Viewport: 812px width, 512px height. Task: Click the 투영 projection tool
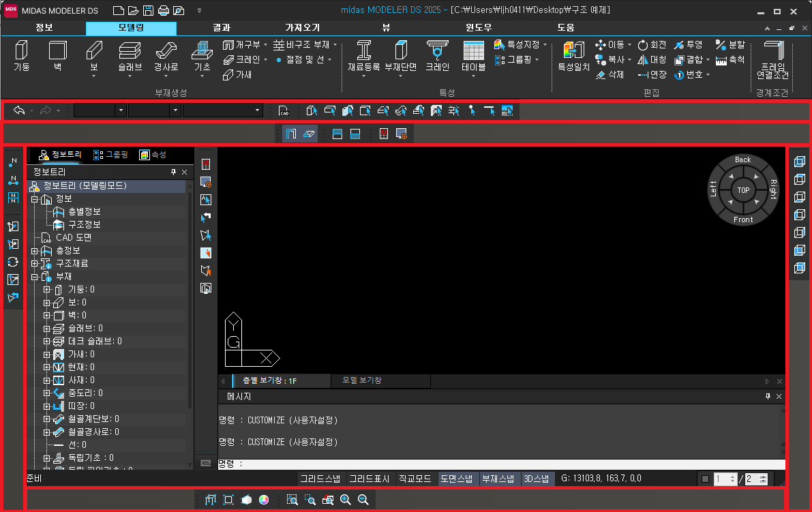click(688, 44)
